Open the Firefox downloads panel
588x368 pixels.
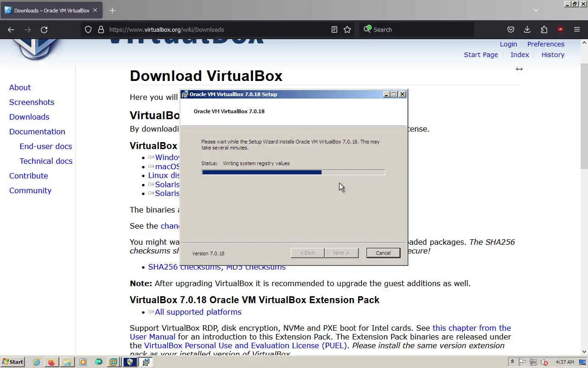pos(527,29)
